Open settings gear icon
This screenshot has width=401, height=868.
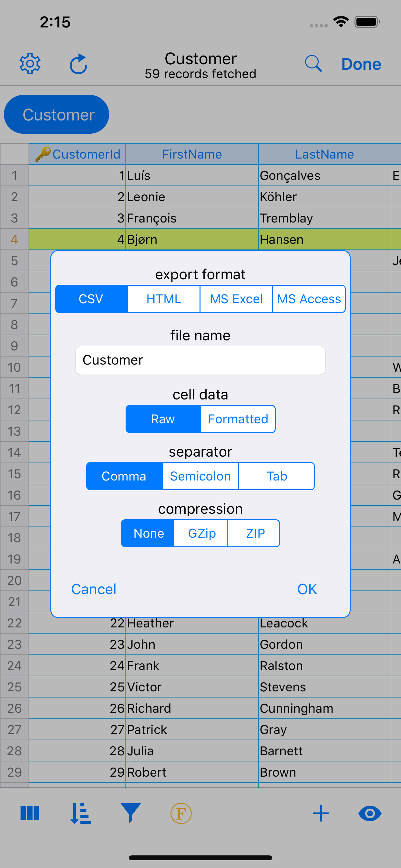pyautogui.click(x=30, y=64)
